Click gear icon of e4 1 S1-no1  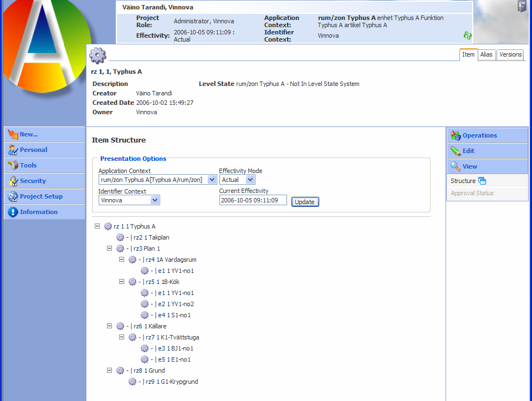pos(145,315)
